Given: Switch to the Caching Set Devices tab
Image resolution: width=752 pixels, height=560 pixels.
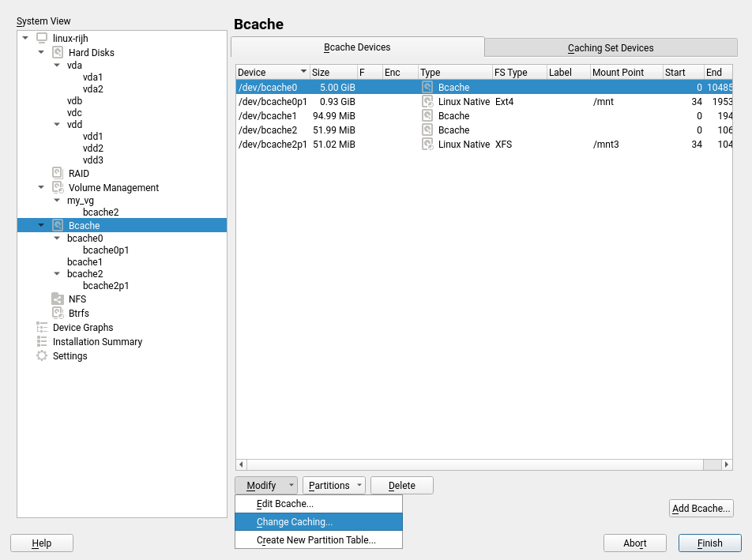Looking at the screenshot, I should (611, 47).
